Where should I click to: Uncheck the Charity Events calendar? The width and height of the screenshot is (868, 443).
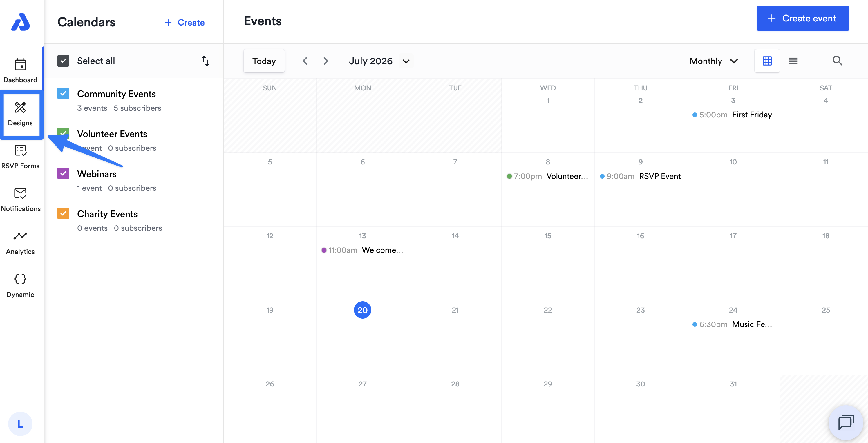[63, 213]
